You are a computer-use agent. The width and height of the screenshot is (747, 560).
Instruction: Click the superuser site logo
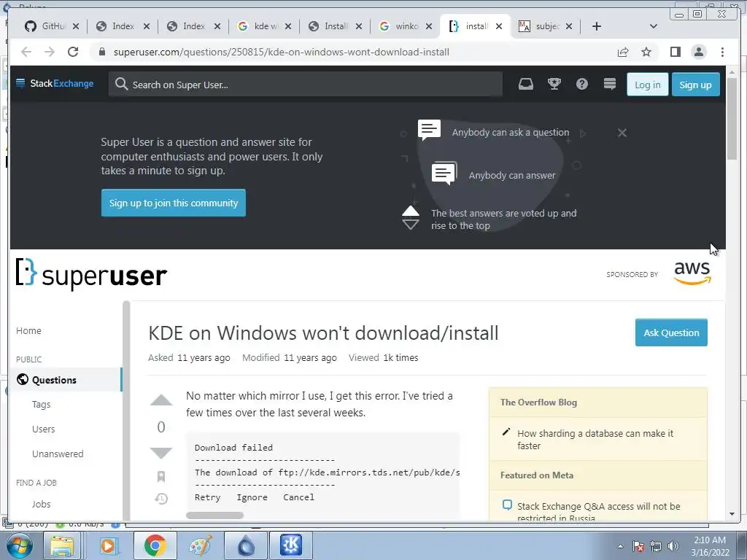[x=91, y=274]
